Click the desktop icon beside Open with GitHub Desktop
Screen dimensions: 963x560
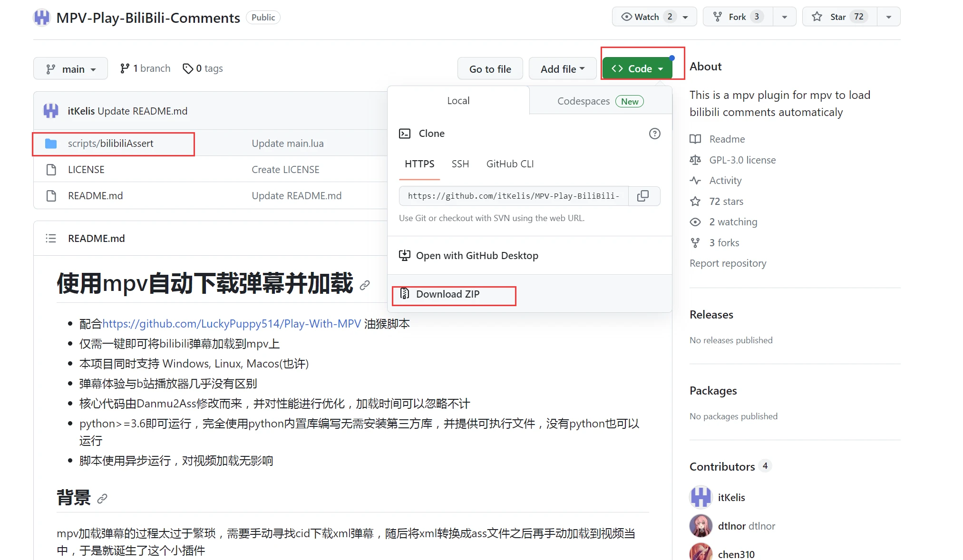tap(405, 256)
